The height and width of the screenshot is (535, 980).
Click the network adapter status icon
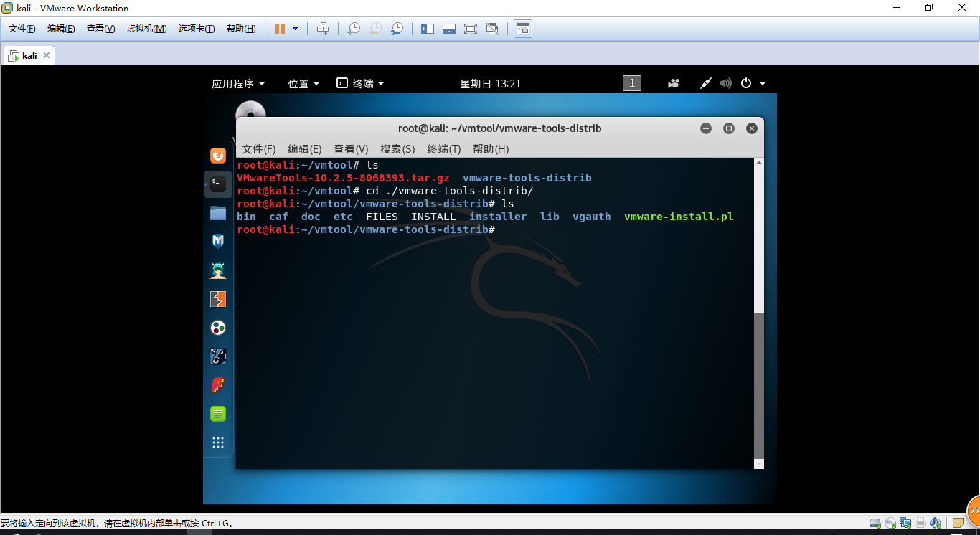click(905, 524)
